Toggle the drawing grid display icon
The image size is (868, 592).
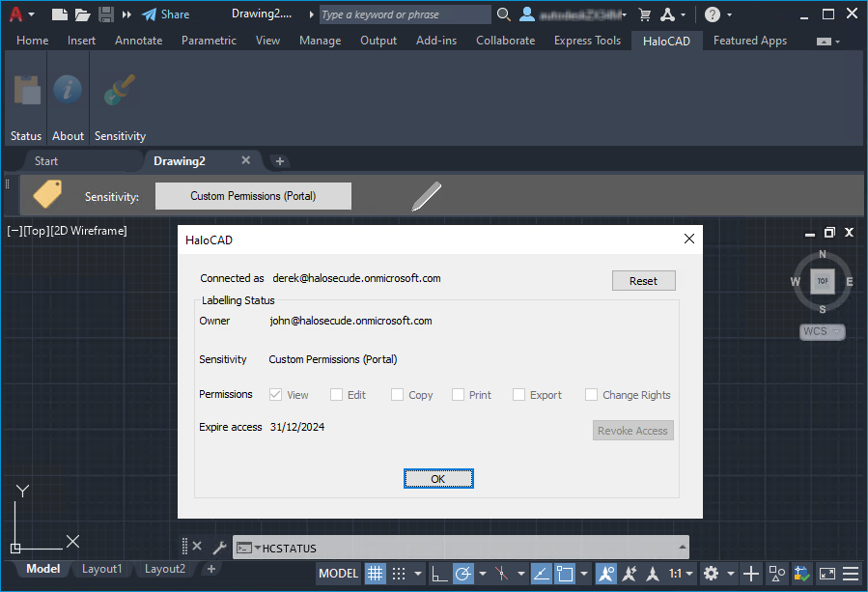point(375,574)
